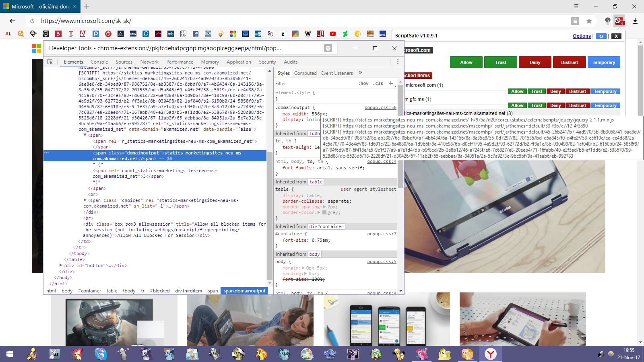The height and width of the screenshot is (362, 644).
Task: Click the large red Distrust button
Action: [x=570, y=62]
